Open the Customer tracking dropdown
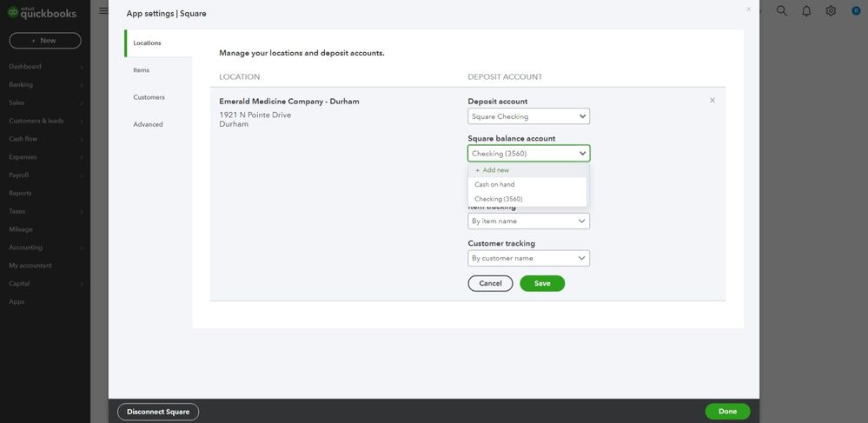 [528, 258]
